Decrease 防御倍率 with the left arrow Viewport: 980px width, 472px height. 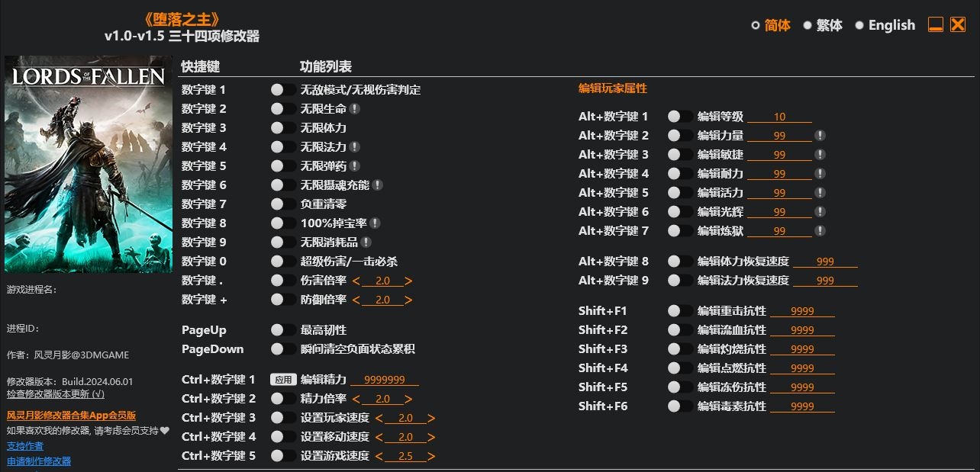click(x=356, y=300)
